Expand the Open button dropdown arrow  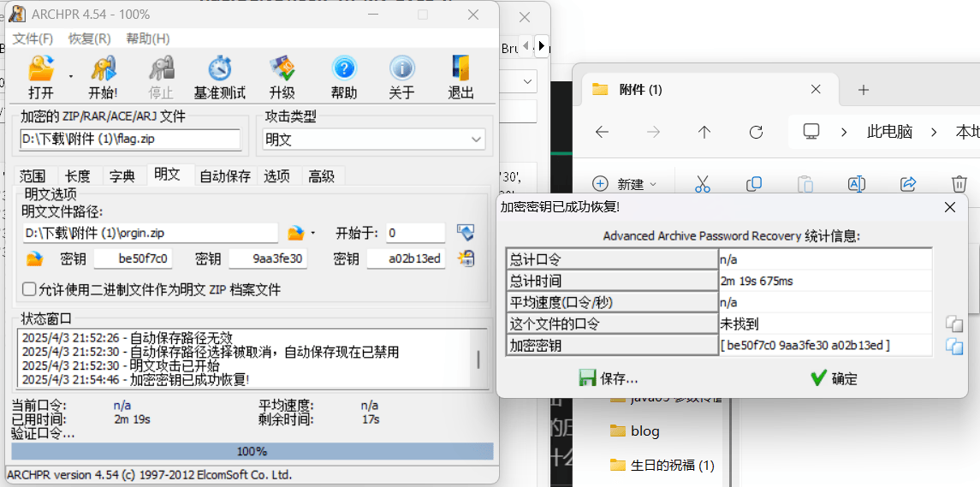coord(71,76)
